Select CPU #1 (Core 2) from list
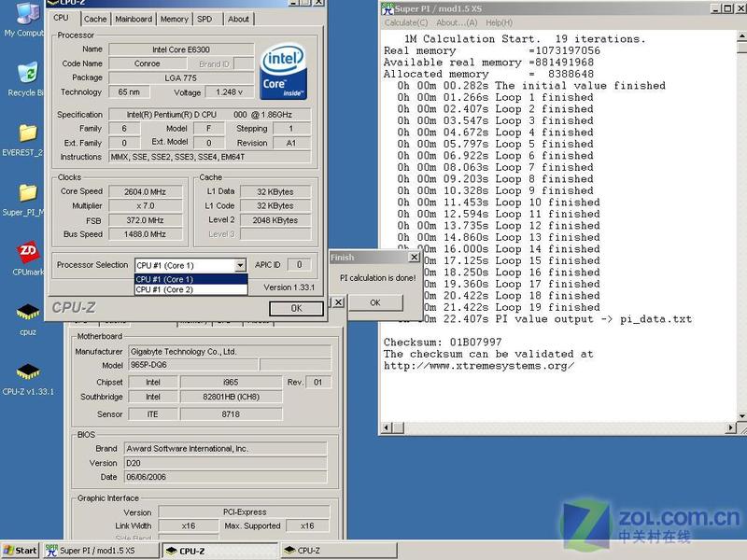Screen dimensions: 747x560 click(x=191, y=289)
